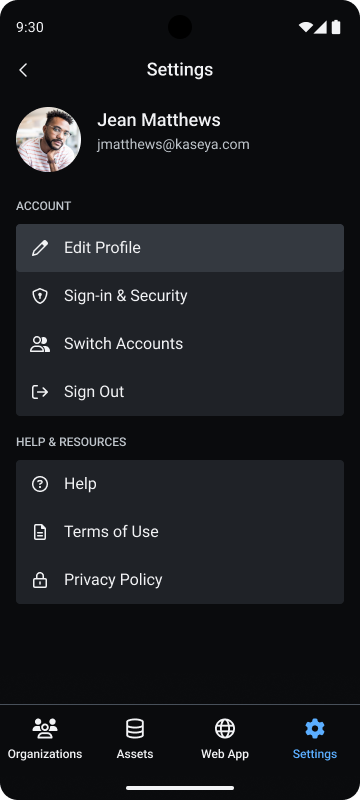Select the Settings tab in bottom bar

315,738
